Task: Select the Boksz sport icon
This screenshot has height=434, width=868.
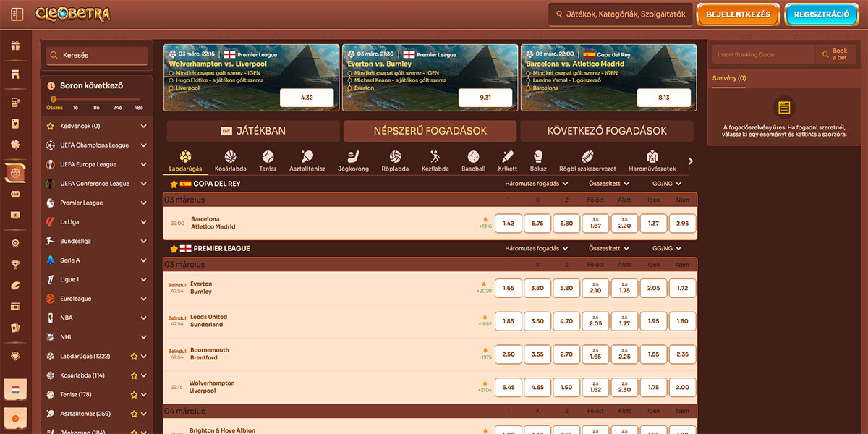Action: pos(537,156)
